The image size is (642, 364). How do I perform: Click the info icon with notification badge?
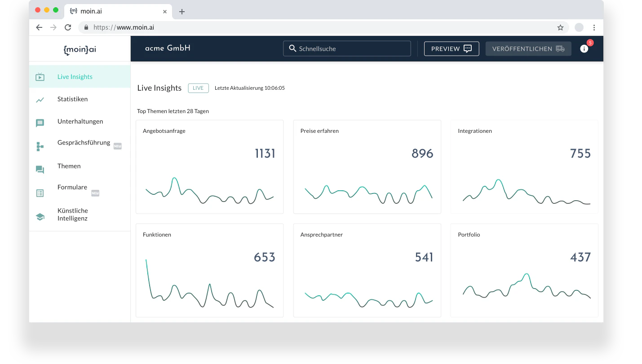pyautogui.click(x=584, y=48)
